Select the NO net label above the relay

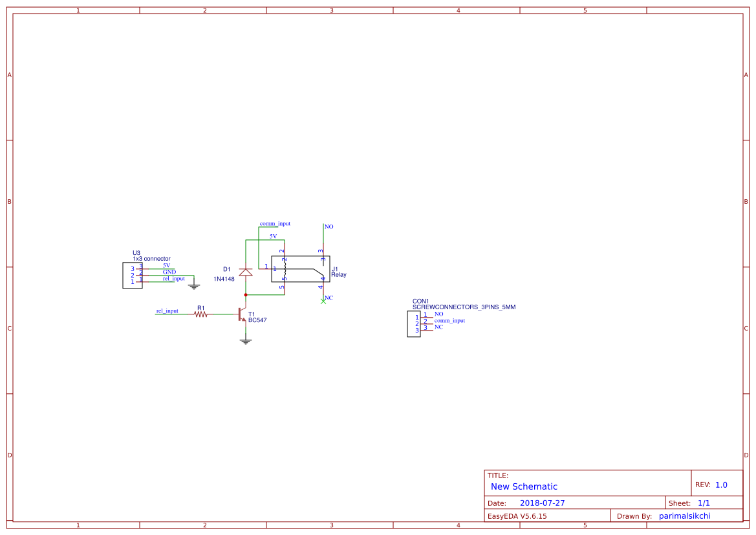pyautogui.click(x=329, y=226)
